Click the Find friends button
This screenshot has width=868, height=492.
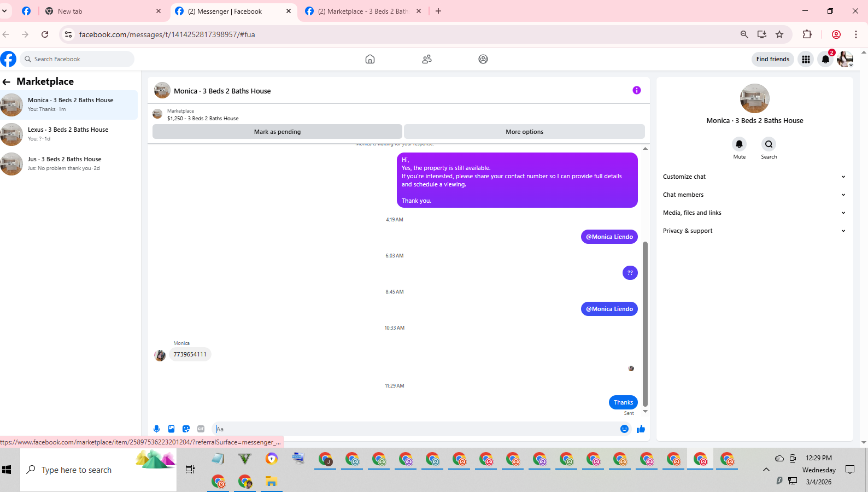(x=773, y=59)
